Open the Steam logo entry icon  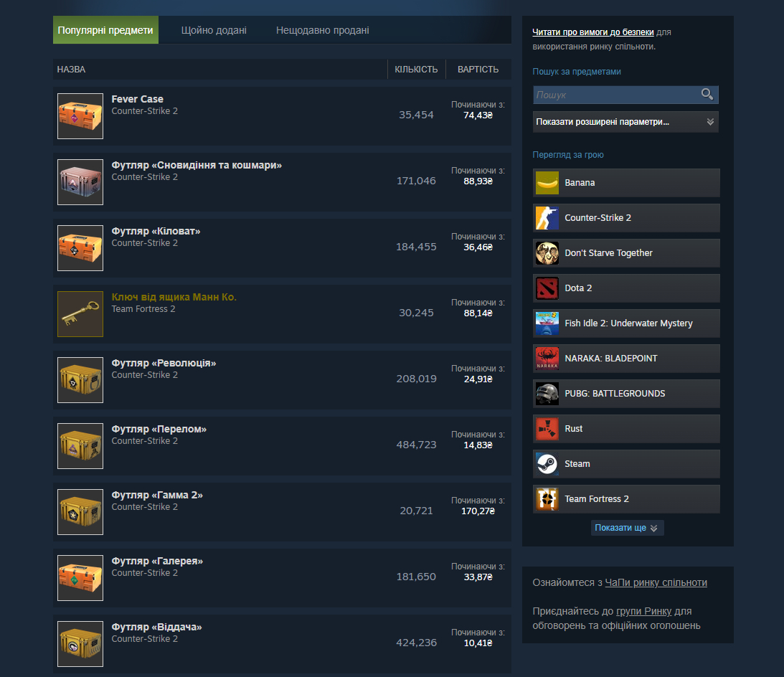point(547,464)
